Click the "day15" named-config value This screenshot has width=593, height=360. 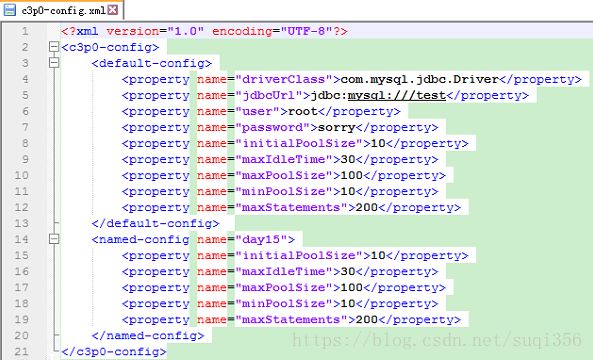(261, 239)
